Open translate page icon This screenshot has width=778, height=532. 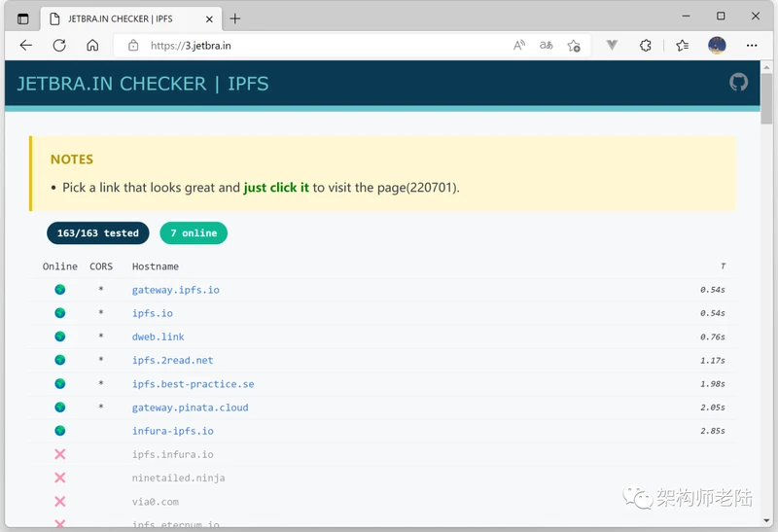[546, 46]
